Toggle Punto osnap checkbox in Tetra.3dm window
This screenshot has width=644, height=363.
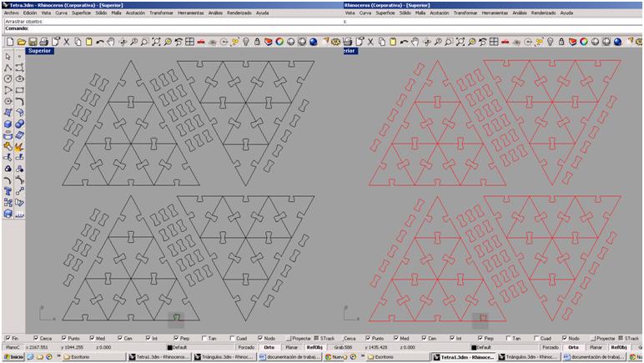point(64,338)
